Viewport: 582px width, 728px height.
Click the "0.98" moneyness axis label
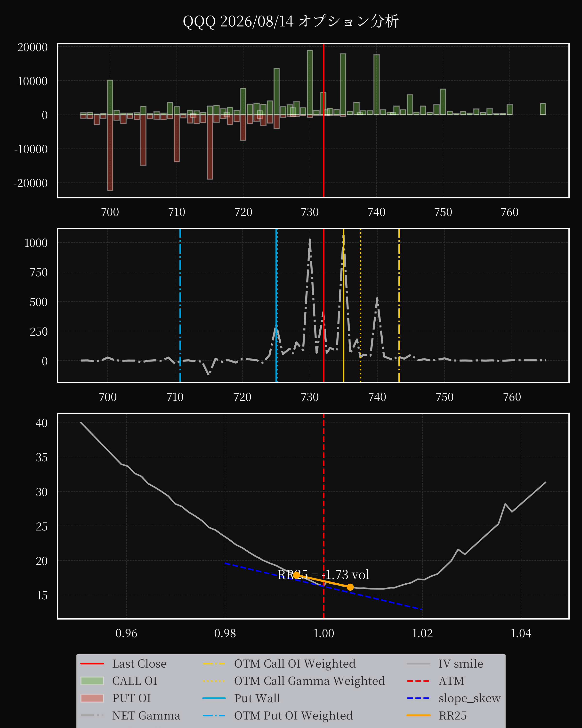(225, 633)
